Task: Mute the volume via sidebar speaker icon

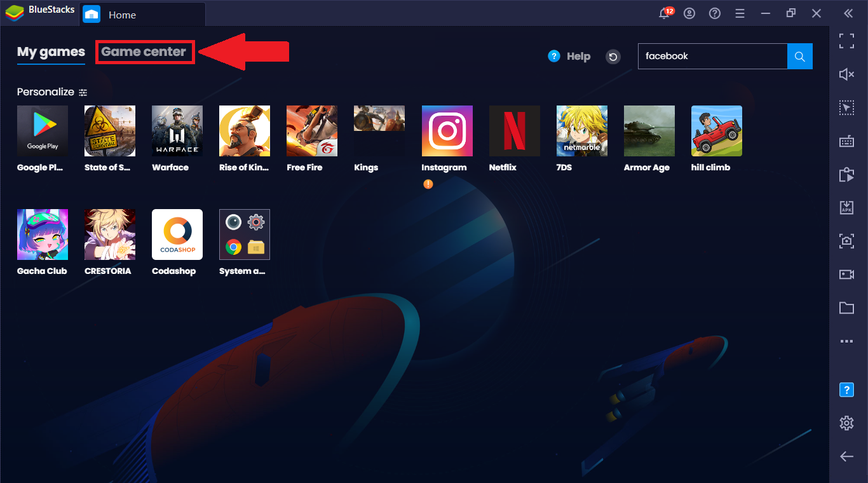Action: point(846,74)
